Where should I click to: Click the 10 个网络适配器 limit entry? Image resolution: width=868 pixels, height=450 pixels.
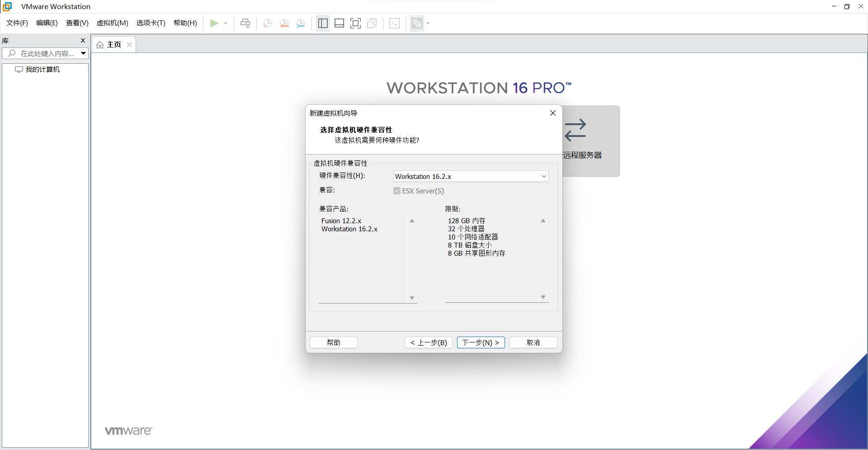click(473, 237)
